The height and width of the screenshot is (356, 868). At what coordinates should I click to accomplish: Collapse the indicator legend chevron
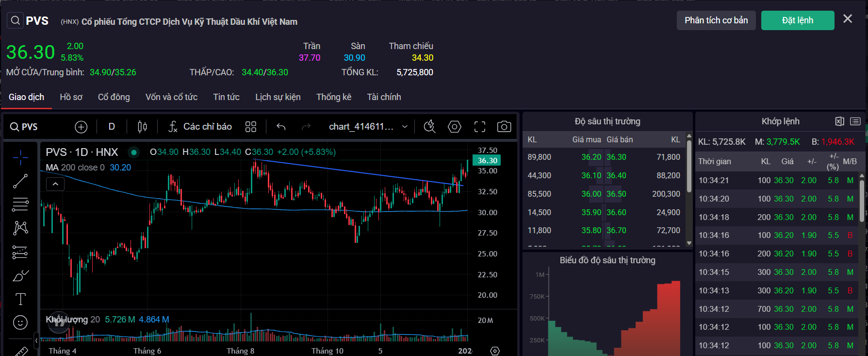click(x=55, y=184)
